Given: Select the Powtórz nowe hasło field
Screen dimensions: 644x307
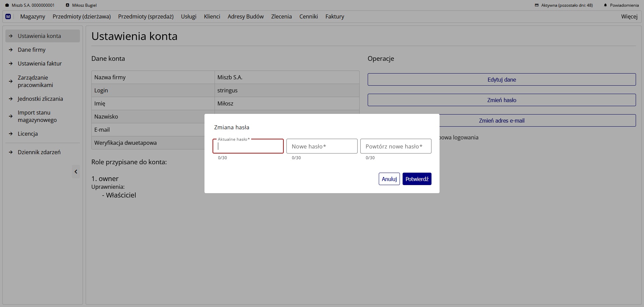Looking at the screenshot, I should [396, 146].
